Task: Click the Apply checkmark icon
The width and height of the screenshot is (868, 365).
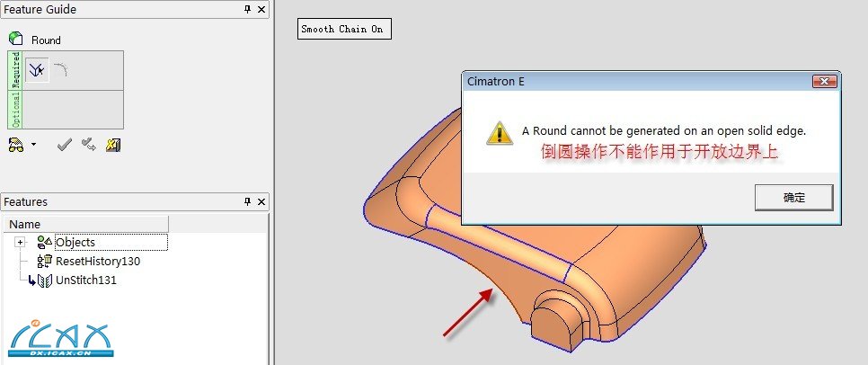Action: click(89, 145)
